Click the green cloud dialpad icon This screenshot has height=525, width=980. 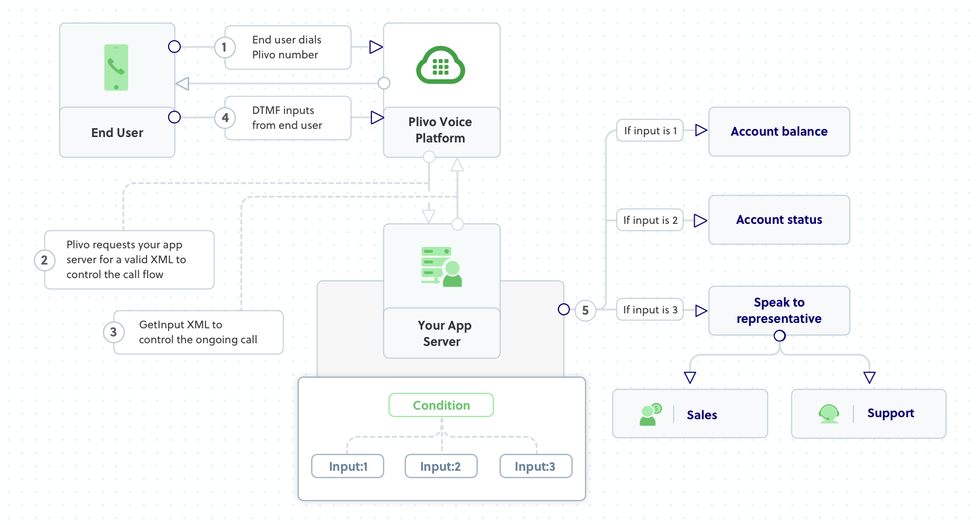click(x=441, y=66)
